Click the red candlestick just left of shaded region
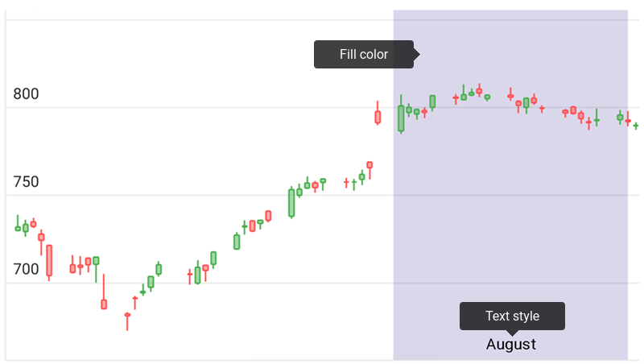644x364 pixels. pos(378,117)
